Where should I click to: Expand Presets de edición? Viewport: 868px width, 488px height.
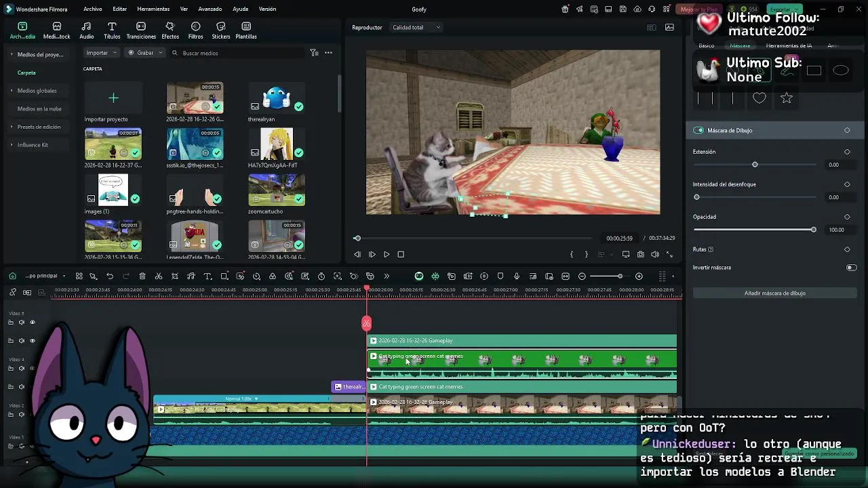12,127
